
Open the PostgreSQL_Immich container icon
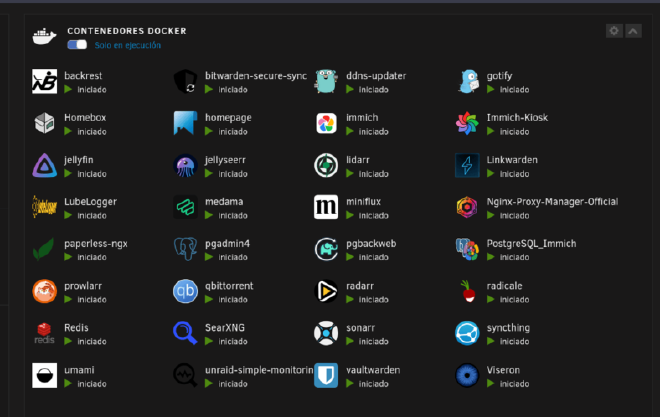pyautogui.click(x=467, y=249)
